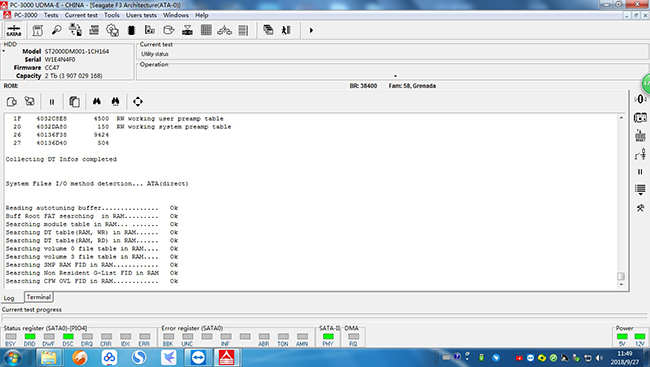Screen dimensions: 650x367
Task: Click the DRD status register indicator
Action: pos(29,336)
